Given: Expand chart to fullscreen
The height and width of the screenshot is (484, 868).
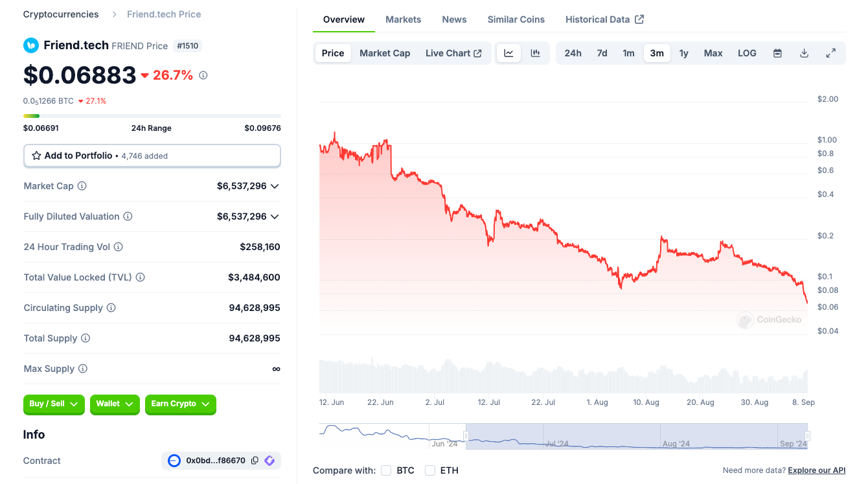Looking at the screenshot, I should 830,53.
